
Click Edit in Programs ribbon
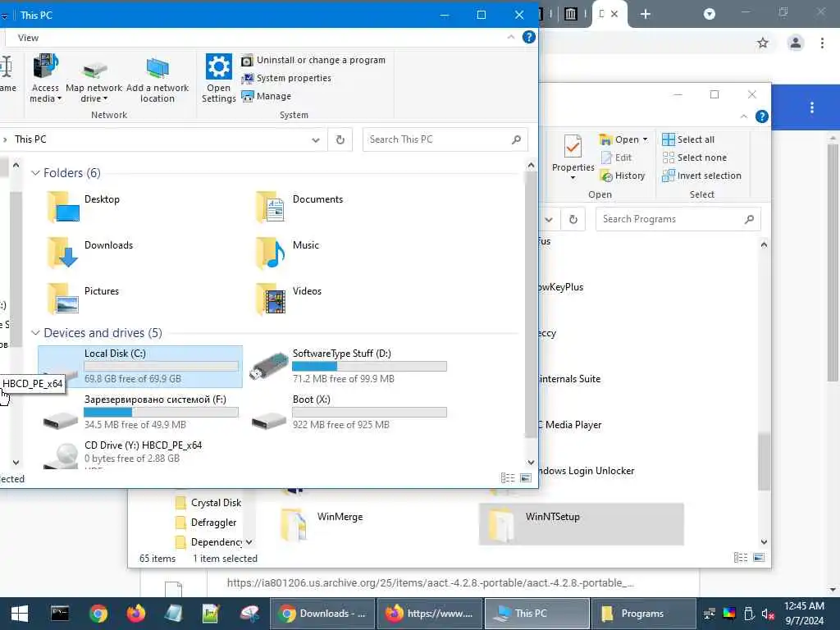click(x=617, y=157)
